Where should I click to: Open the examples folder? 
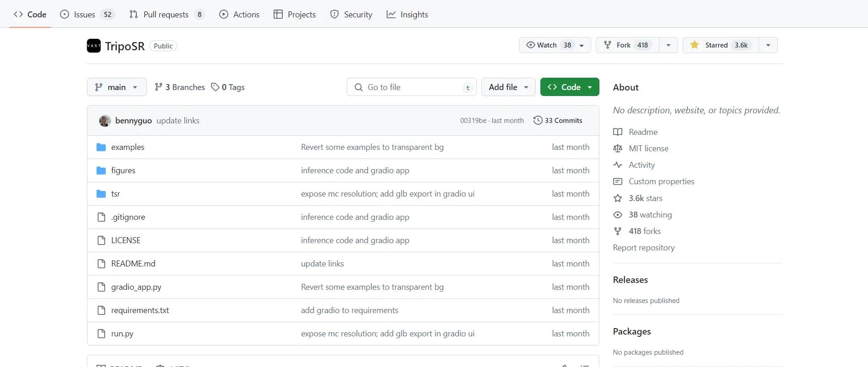(x=128, y=147)
